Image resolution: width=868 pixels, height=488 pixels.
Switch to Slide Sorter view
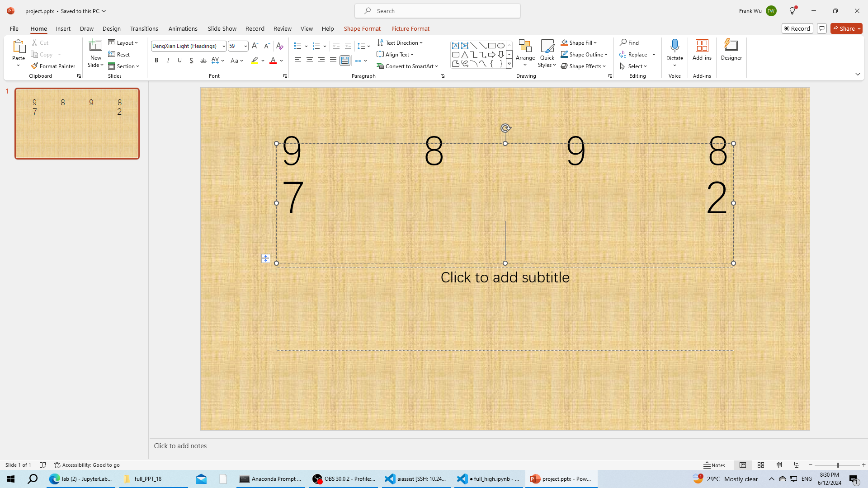[x=761, y=465]
